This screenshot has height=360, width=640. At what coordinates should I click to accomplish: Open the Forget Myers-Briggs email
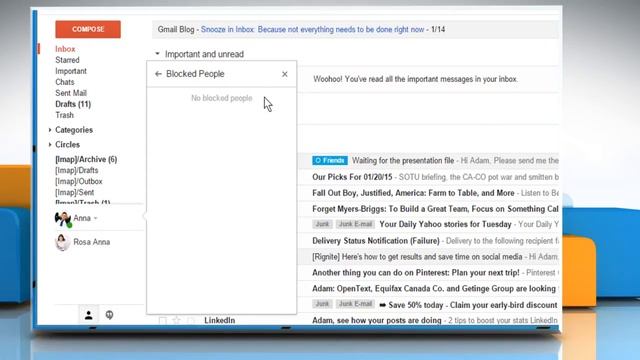pos(436,209)
